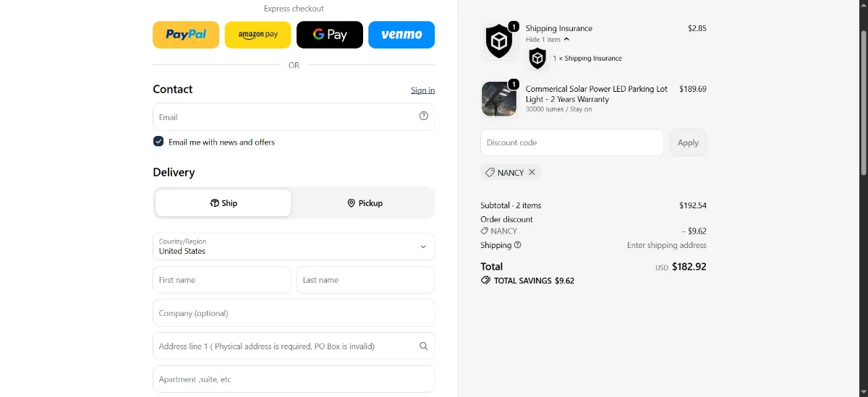Click the email field help icon

(424, 116)
